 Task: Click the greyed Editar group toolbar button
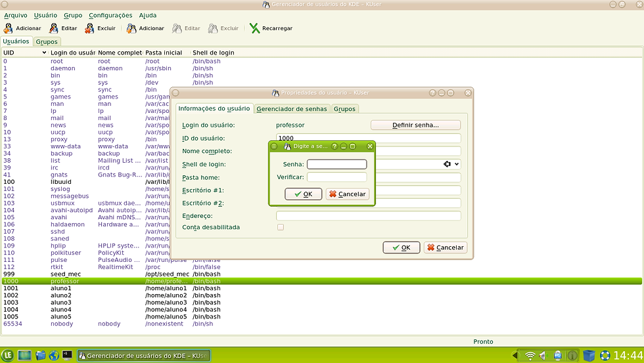186,28
